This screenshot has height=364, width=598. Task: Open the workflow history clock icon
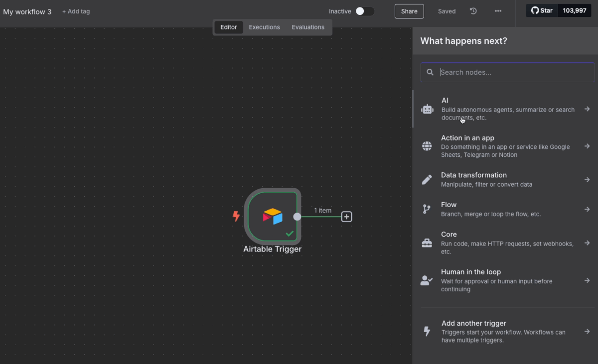click(473, 11)
